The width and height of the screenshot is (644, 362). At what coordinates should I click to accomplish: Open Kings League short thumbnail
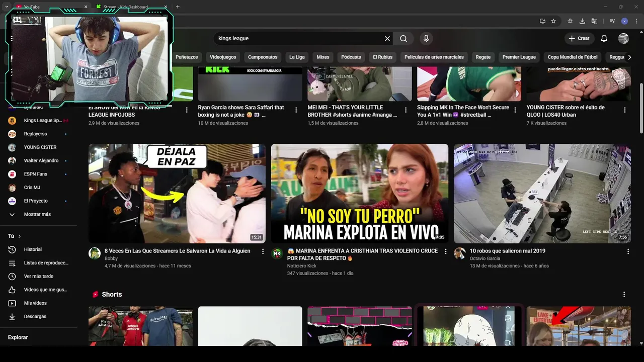(x=140, y=326)
